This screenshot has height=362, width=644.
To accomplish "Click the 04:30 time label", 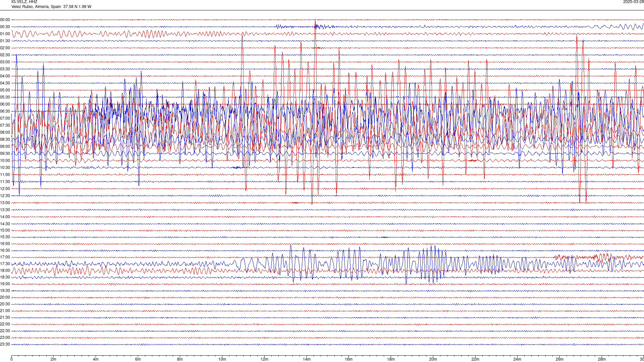I will pyautogui.click(x=5, y=83).
